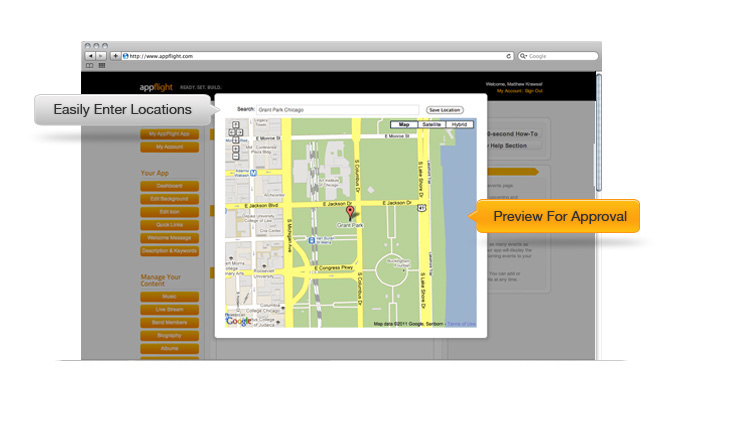Switch map view to Satellite
The height and width of the screenshot is (425, 732).
tap(431, 124)
